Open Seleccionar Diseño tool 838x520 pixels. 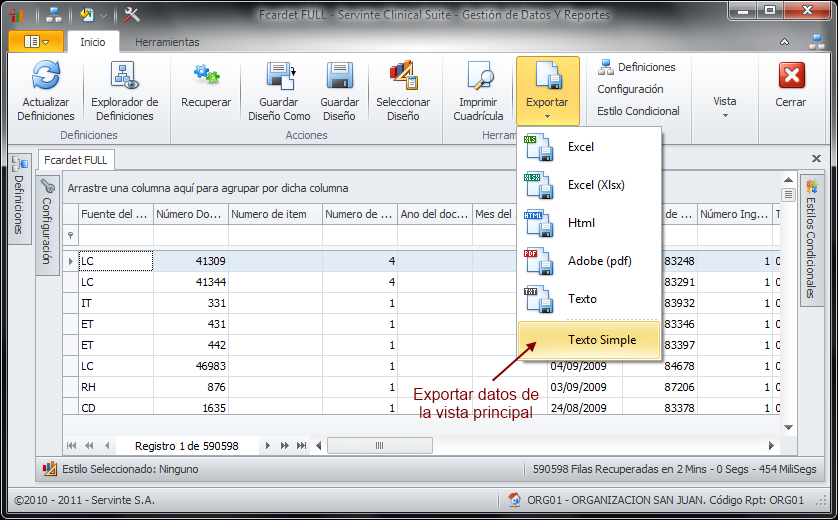(403, 77)
